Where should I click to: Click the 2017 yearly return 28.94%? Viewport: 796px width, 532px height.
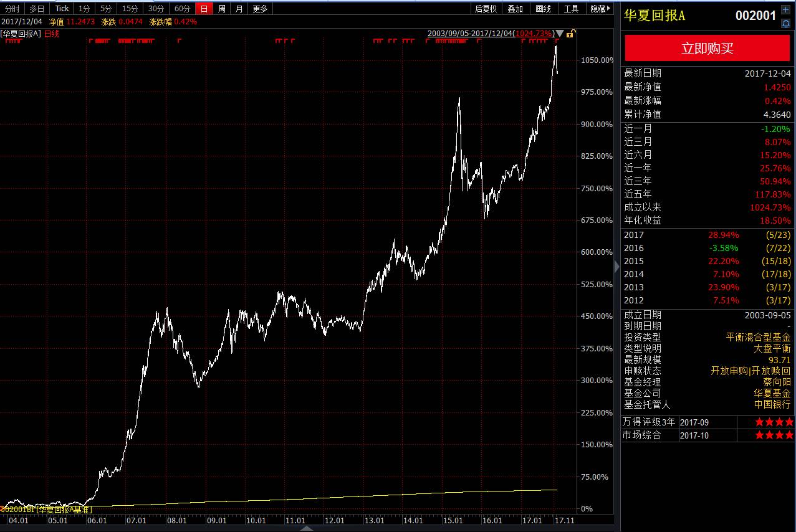pos(723,235)
